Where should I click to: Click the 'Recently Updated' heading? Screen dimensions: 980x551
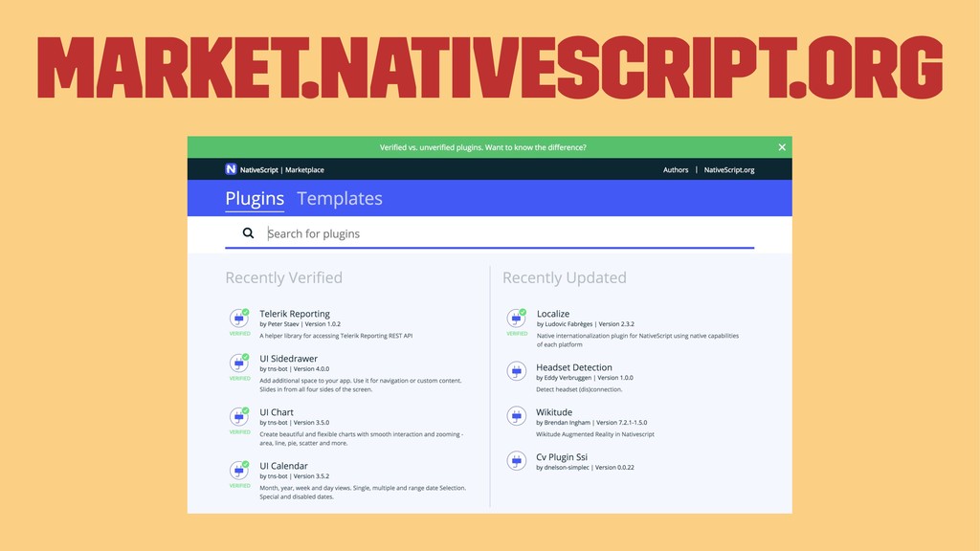(x=565, y=277)
